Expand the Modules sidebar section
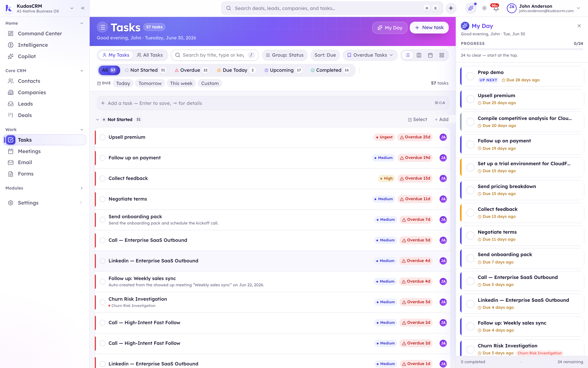This screenshot has width=588, height=368. pos(82,188)
